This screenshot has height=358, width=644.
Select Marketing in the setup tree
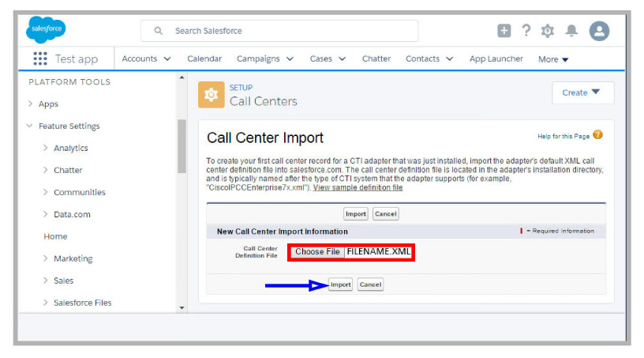(73, 258)
